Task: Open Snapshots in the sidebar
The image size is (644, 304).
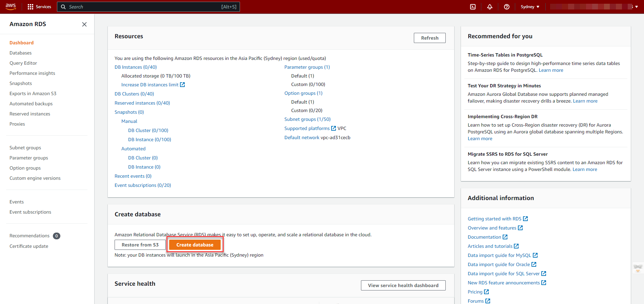Action: click(x=21, y=83)
